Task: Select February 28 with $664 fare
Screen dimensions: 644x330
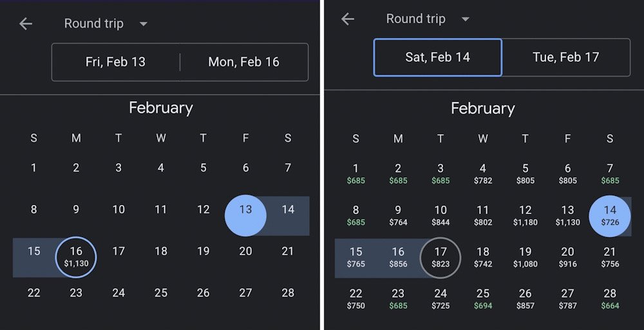Action: (x=610, y=299)
